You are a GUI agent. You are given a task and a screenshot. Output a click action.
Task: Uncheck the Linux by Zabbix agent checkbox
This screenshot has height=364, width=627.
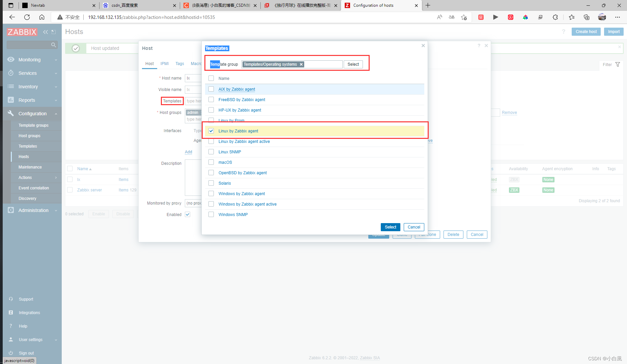pyautogui.click(x=211, y=131)
